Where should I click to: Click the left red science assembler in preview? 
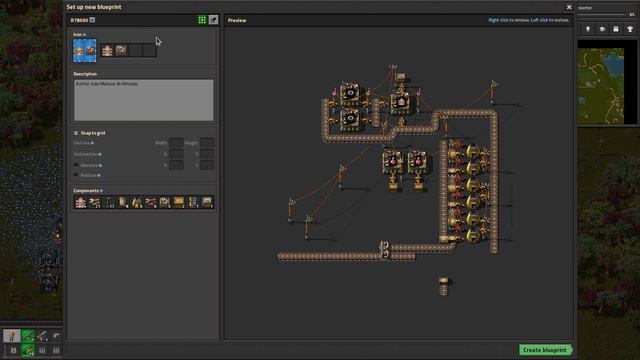[393, 162]
